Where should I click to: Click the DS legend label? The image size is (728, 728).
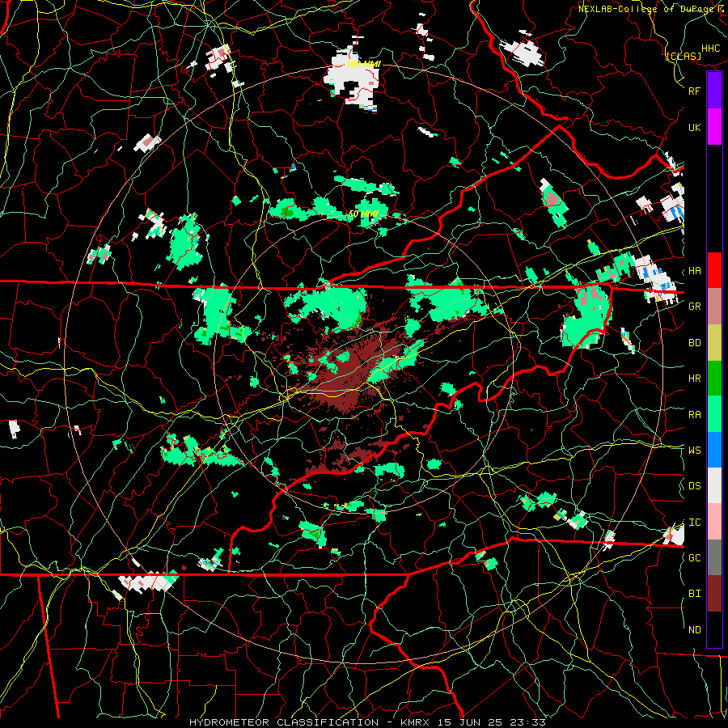(695, 486)
